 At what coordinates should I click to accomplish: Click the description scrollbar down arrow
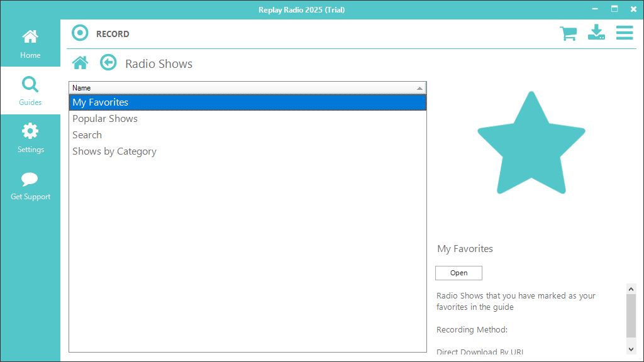pyautogui.click(x=631, y=349)
